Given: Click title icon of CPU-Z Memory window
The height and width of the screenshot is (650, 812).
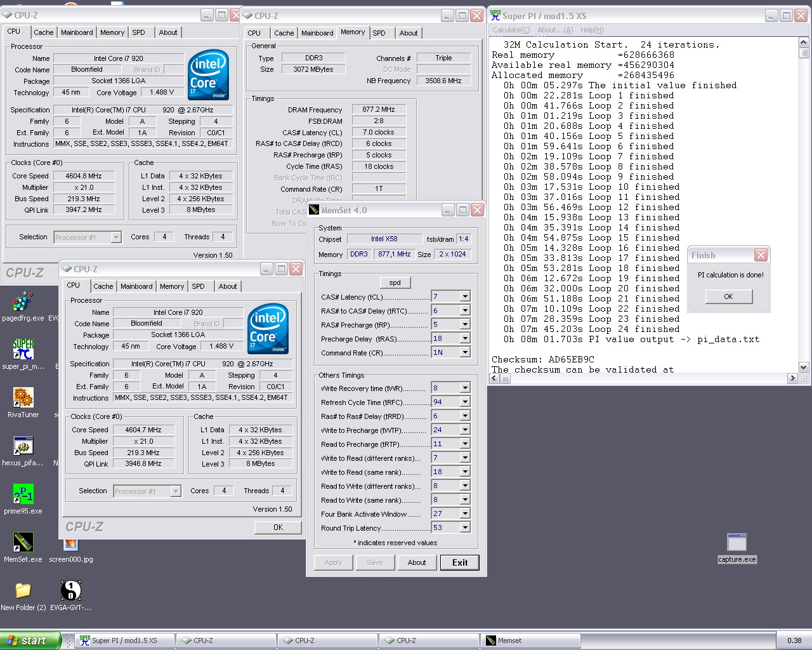Looking at the screenshot, I should tap(247, 15).
